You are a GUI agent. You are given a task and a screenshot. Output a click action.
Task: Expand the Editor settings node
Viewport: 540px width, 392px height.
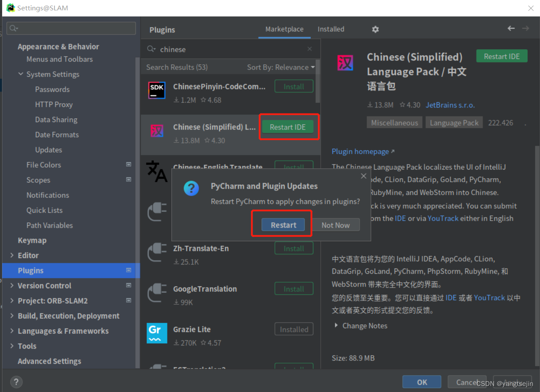pyautogui.click(x=12, y=256)
